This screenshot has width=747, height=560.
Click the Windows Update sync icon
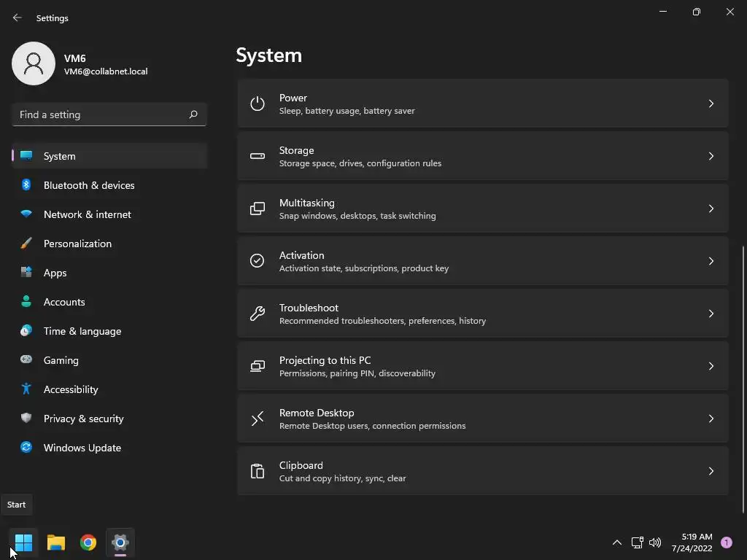point(26,448)
